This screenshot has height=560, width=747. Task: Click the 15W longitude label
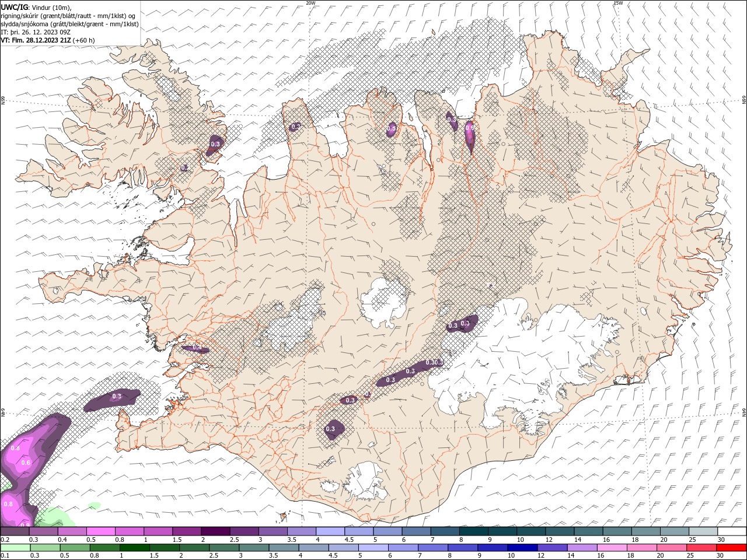coord(618,3)
